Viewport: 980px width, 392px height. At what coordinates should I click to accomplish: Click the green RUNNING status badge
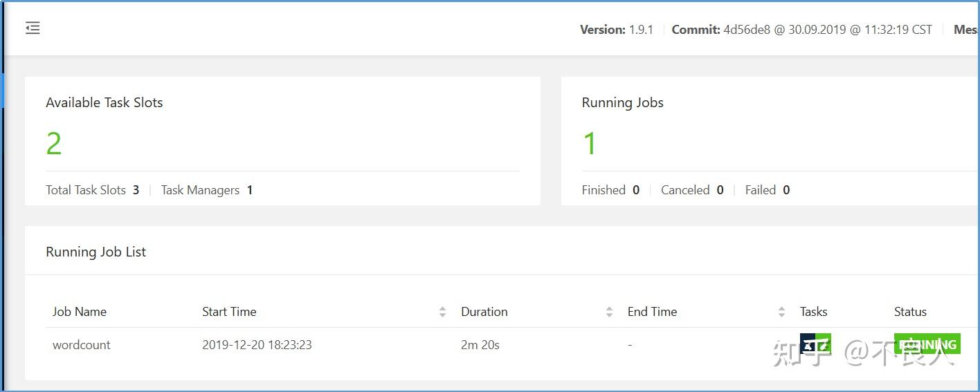coord(927,344)
